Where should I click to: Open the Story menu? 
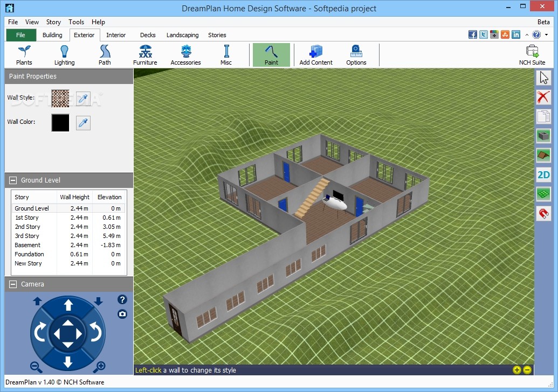[x=53, y=22]
